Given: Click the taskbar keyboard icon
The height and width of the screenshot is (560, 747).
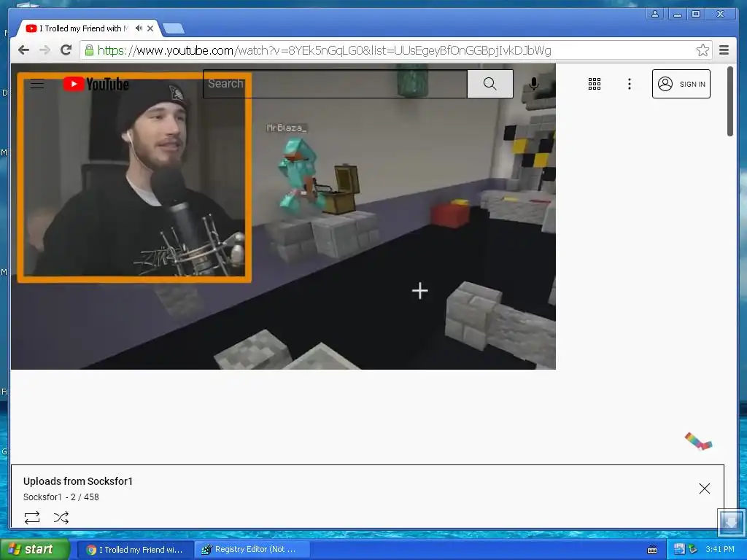Looking at the screenshot, I should [652, 550].
